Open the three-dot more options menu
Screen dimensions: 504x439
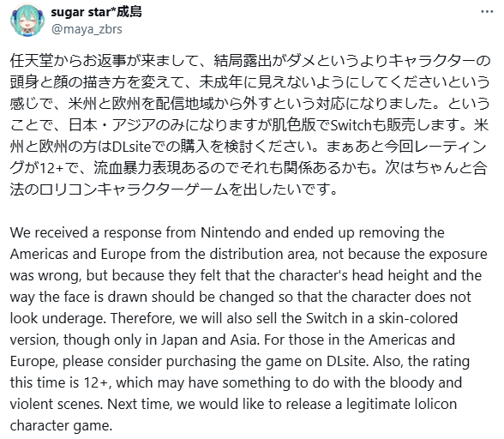click(487, 12)
